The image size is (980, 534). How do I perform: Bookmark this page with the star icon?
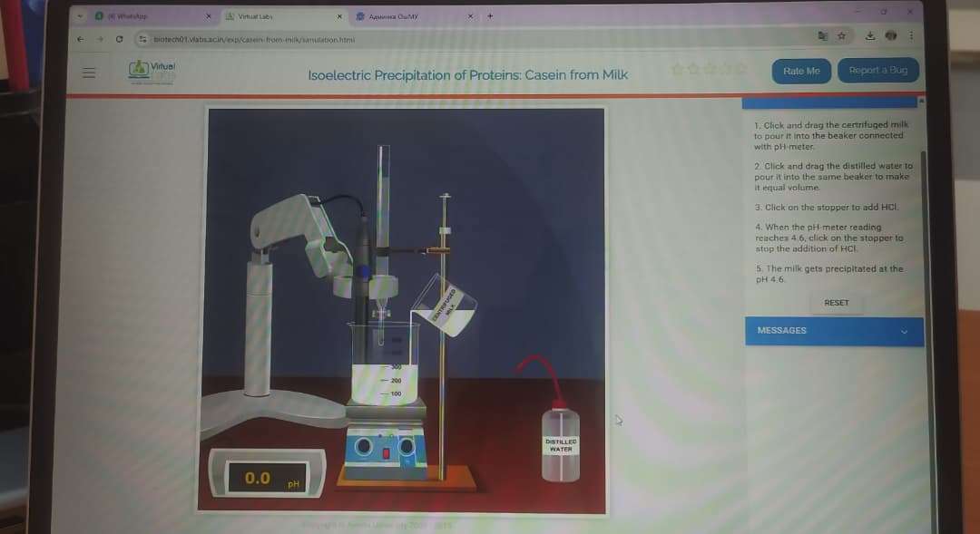pyautogui.click(x=842, y=37)
